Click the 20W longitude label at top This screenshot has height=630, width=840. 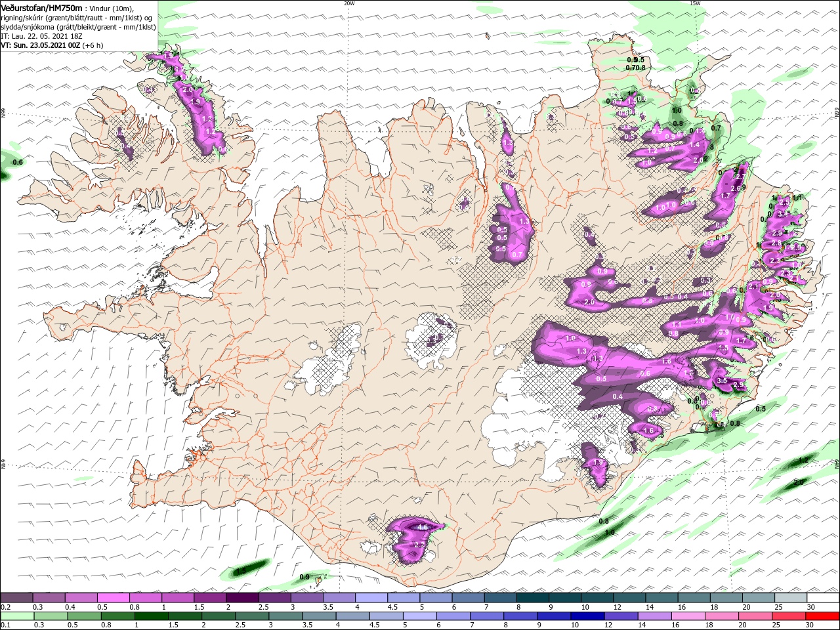point(349,3)
